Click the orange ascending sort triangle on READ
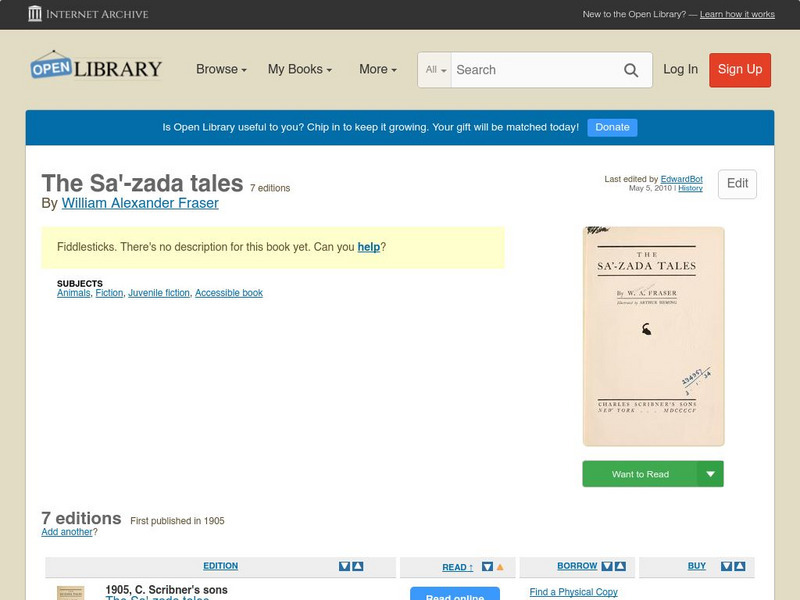 point(501,566)
